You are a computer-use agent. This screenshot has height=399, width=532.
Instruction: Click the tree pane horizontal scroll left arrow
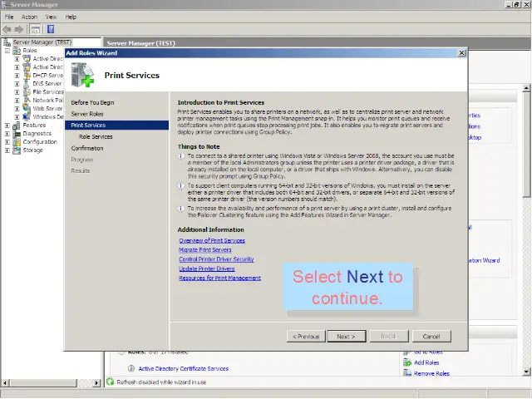tap(5, 383)
